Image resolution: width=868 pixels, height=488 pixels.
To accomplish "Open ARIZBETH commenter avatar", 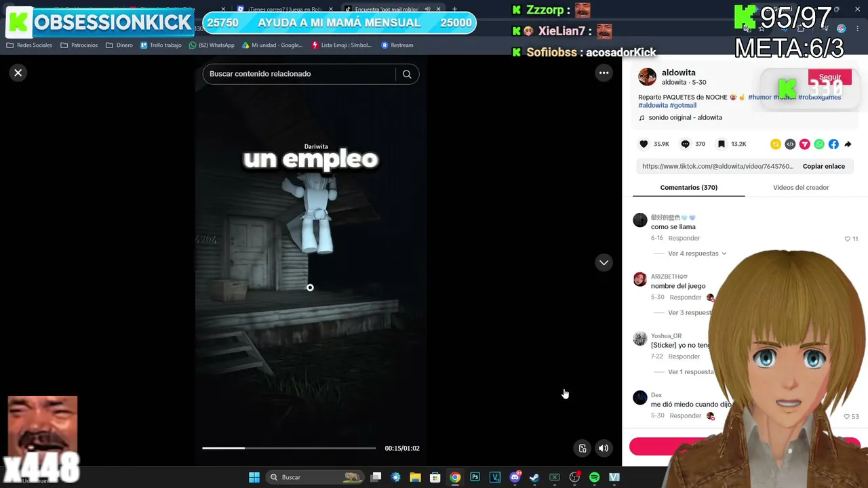I will [640, 279].
